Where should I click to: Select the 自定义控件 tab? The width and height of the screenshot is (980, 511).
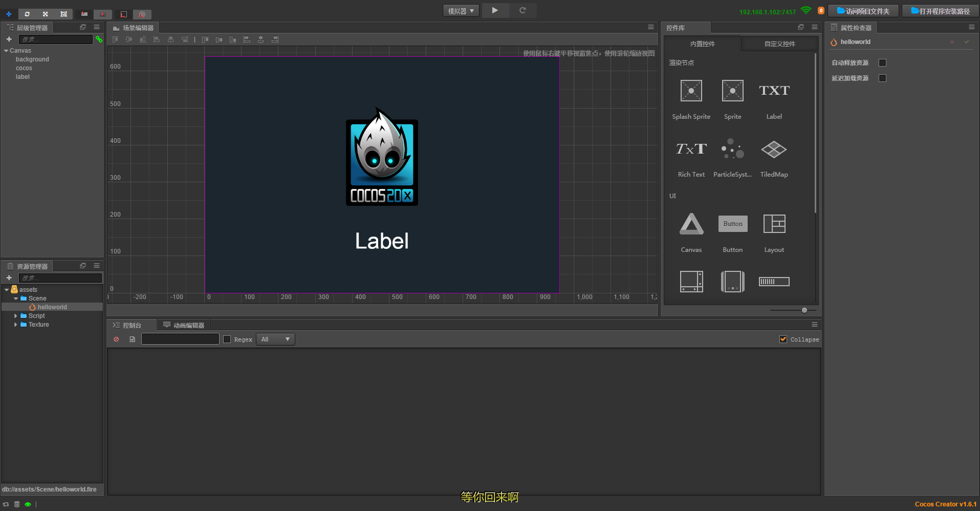point(780,44)
